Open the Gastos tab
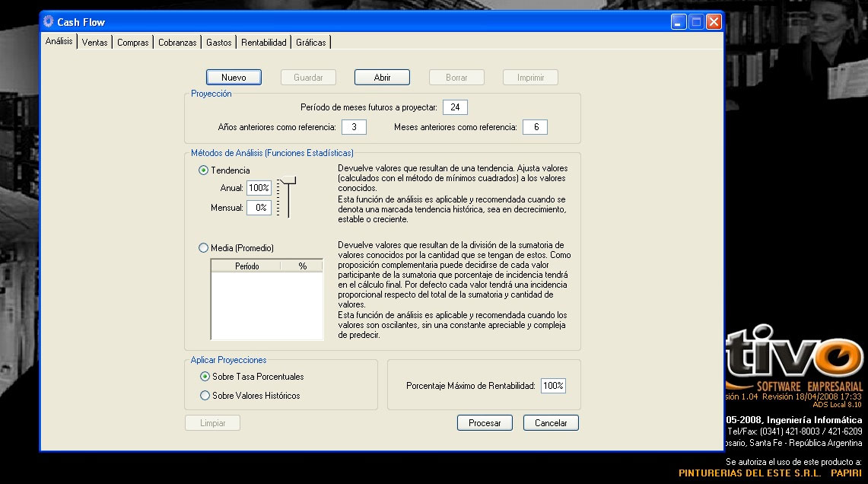 (x=219, y=43)
